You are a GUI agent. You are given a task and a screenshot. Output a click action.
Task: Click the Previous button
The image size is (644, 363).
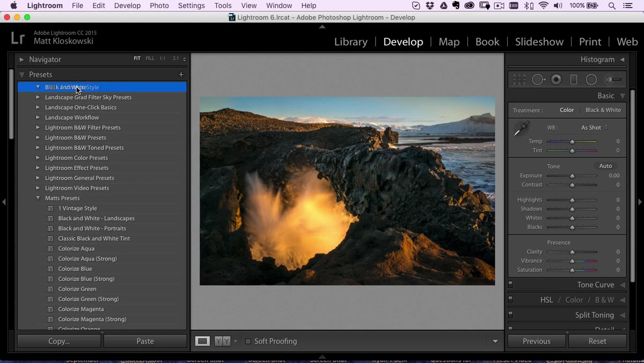pos(537,341)
